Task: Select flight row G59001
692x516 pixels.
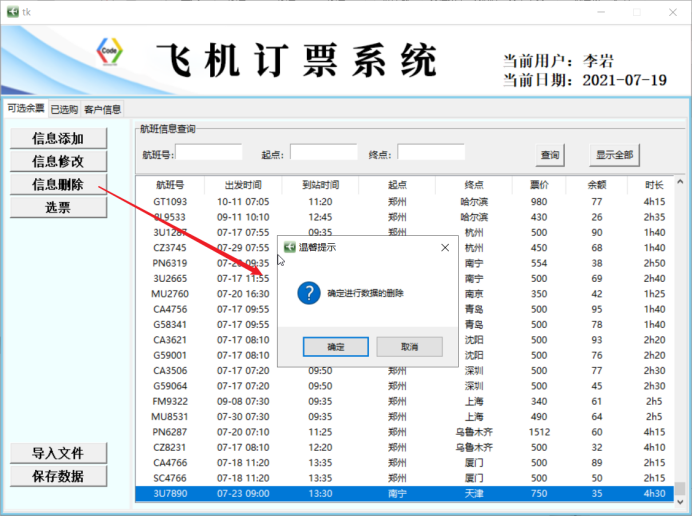Action: 405,355
